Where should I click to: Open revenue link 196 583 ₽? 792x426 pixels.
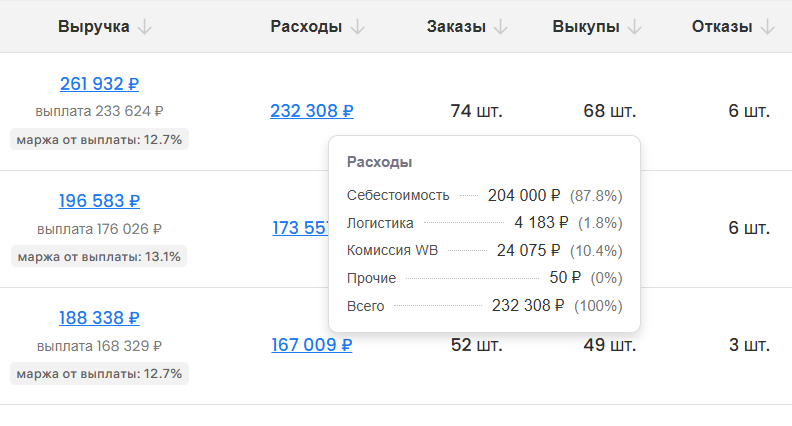click(100, 201)
